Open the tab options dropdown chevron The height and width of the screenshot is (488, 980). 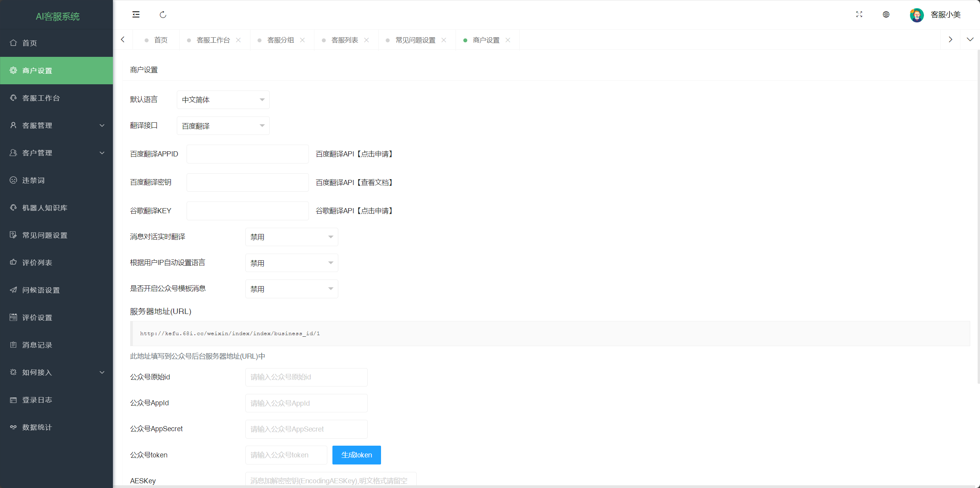(970, 40)
